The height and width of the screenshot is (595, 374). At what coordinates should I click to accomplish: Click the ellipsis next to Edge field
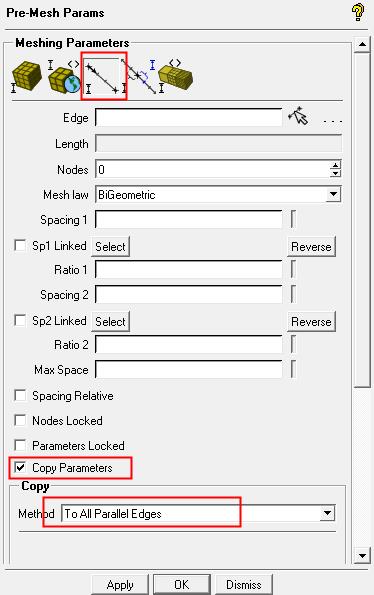(333, 121)
